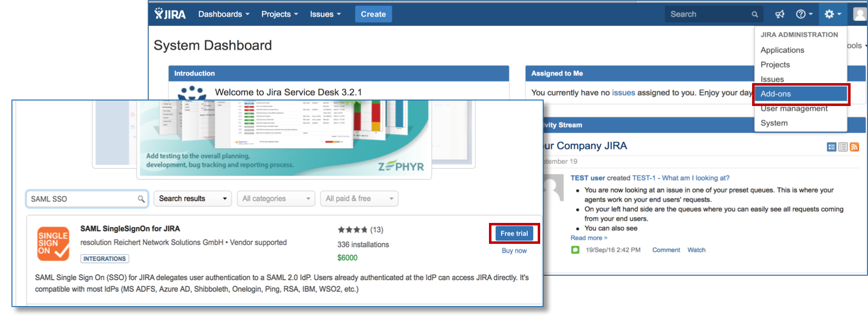Click the 19/Sep/16 2:42 PM timestamp

[613, 250]
